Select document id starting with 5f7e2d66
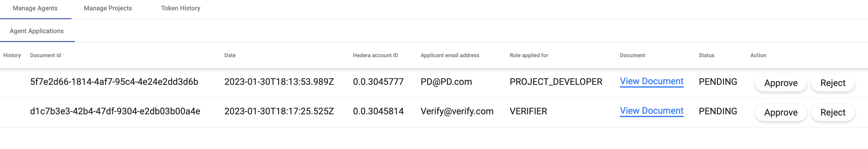Viewport: 868px width, 149px height. pos(114,82)
